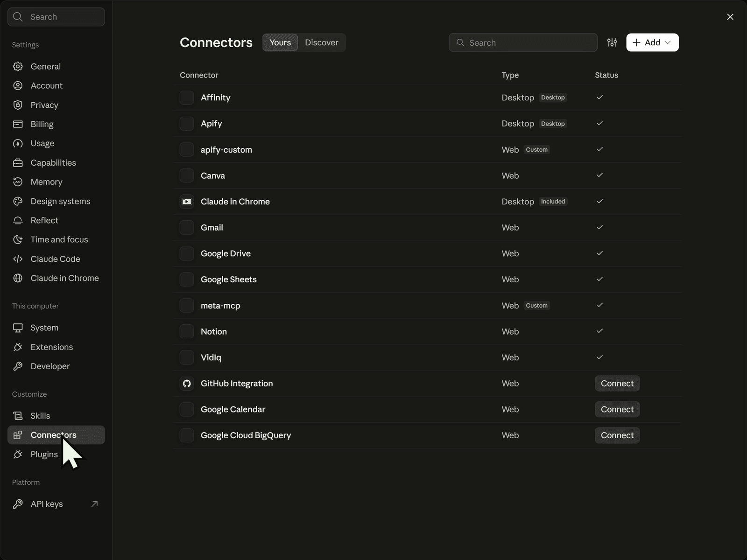Screen dimensions: 747x560
Task: Click the Desktop badge on Affinity row
Action: click(x=553, y=98)
